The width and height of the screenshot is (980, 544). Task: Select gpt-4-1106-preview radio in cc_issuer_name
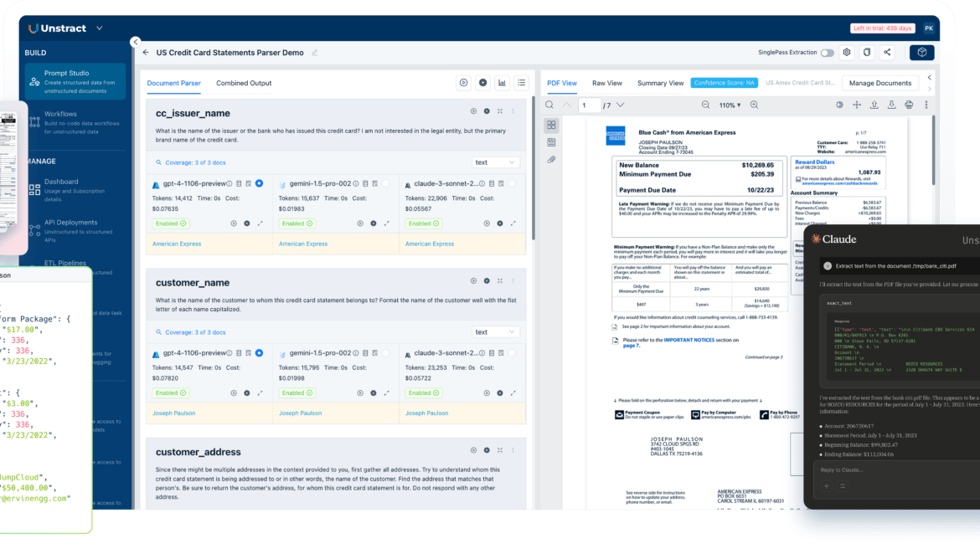[x=260, y=183]
